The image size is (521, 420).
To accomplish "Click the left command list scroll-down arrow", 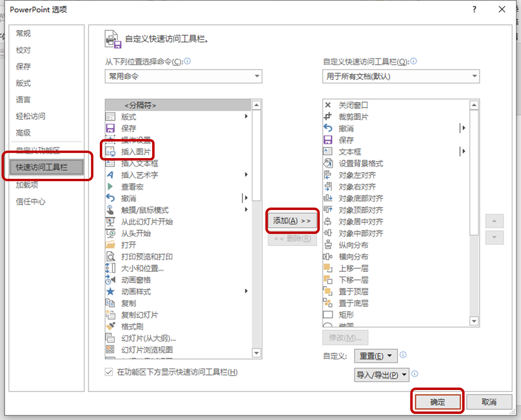I will [x=256, y=353].
